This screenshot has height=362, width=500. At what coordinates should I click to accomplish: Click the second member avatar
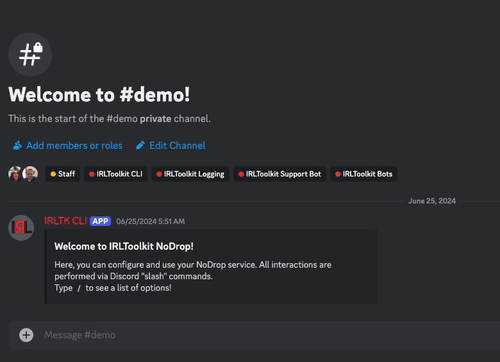click(30, 174)
